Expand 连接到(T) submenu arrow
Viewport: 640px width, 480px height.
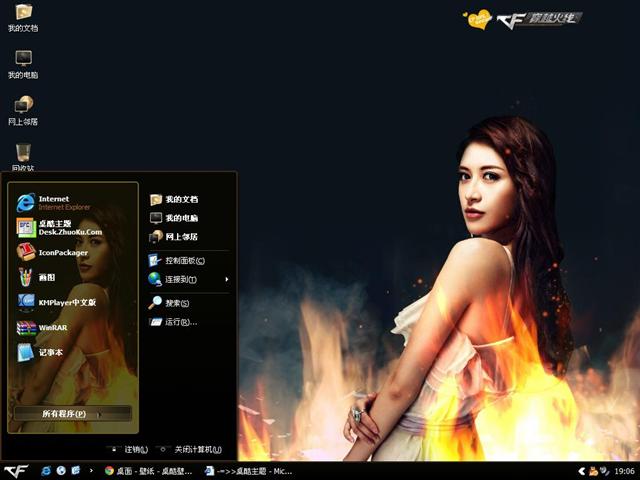227,279
